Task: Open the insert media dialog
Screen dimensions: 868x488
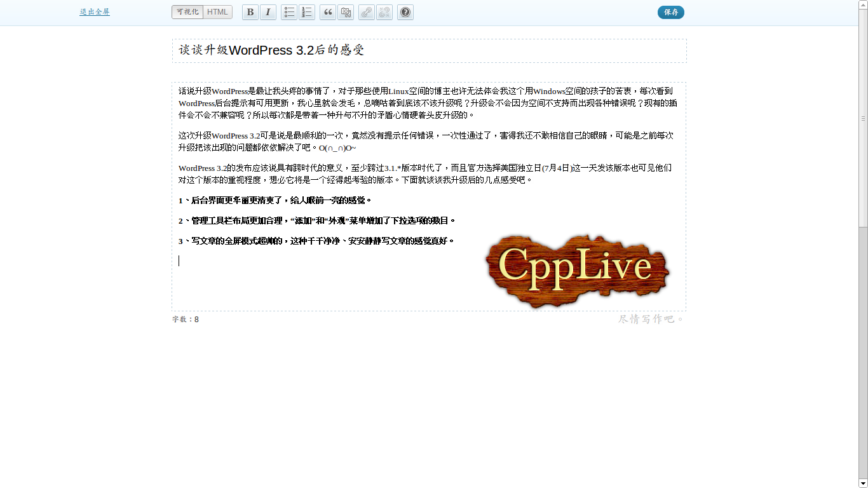Action: pos(346,12)
